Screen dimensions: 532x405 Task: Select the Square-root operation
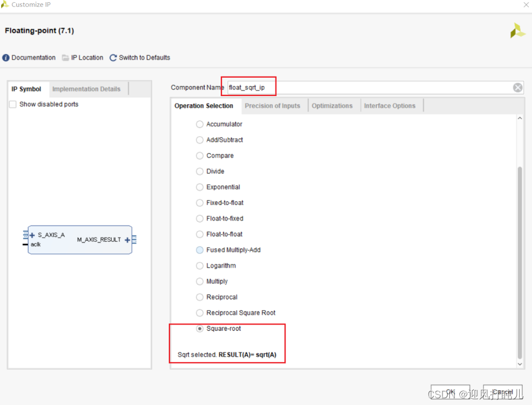pyautogui.click(x=199, y=328)
